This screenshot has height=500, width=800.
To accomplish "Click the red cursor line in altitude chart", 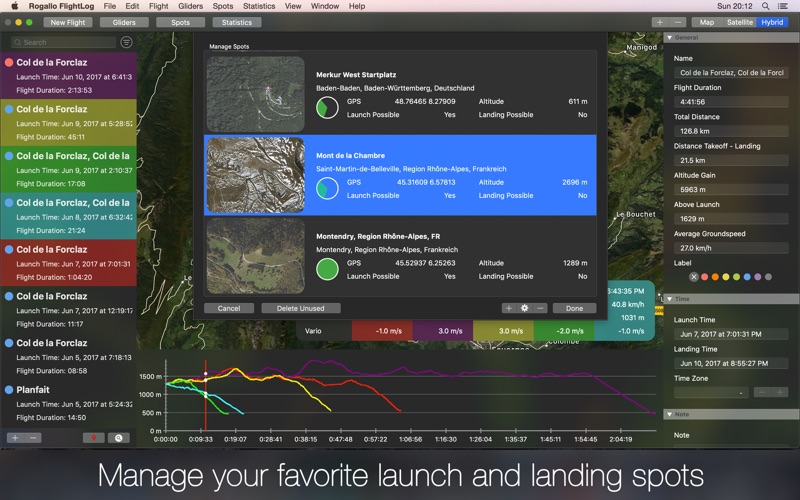I will tap(206, 395).
